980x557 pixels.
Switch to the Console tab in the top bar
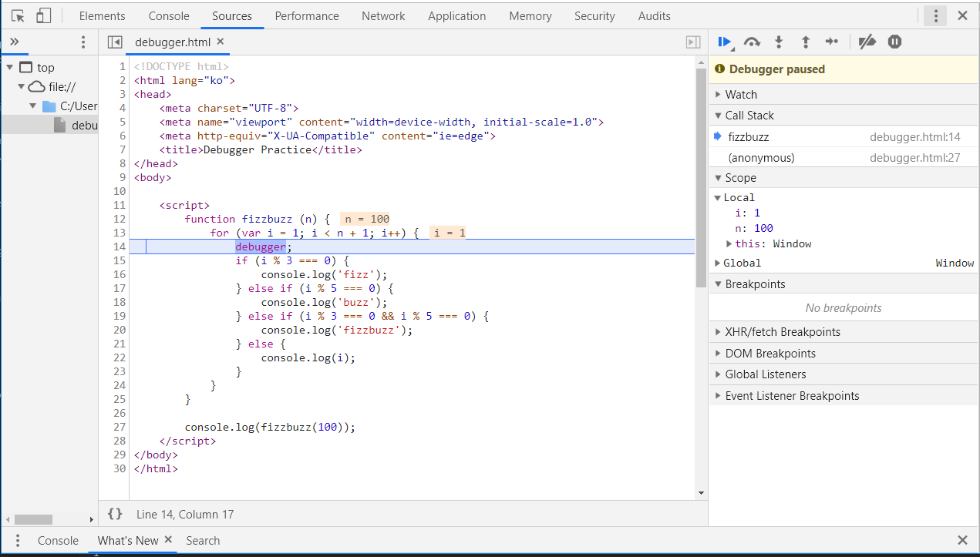coord(169,15)
